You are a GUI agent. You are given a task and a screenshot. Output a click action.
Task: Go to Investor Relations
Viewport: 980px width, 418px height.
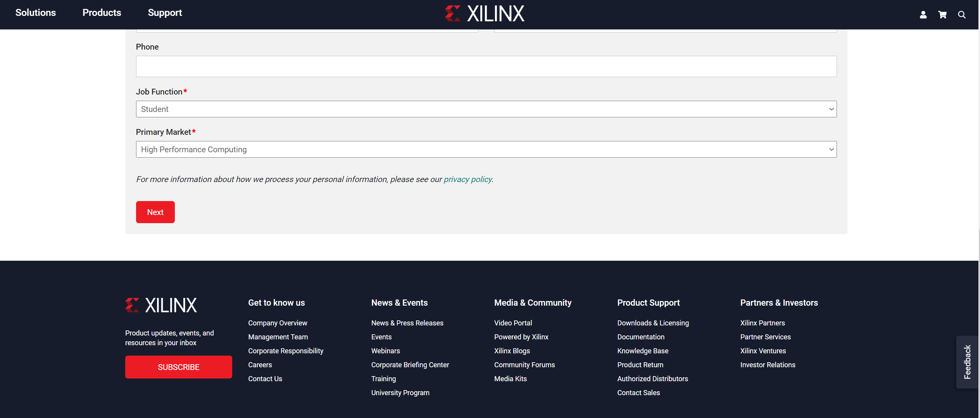pyautogui.click(x=768, y=365)
